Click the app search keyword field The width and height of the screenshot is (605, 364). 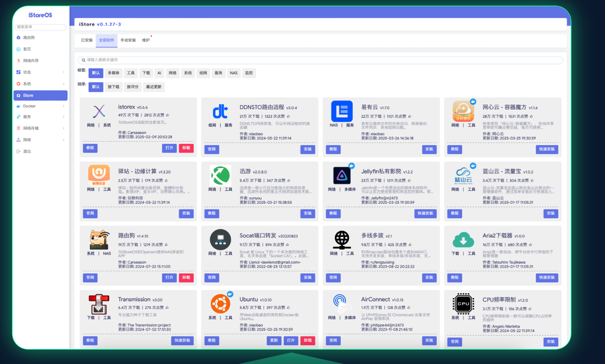click(x=320, y=60)
